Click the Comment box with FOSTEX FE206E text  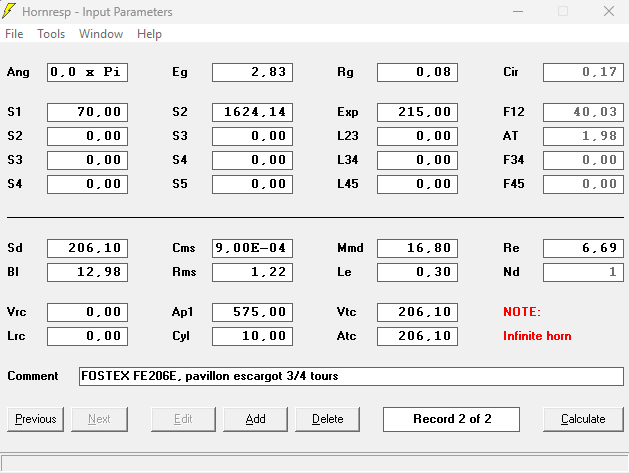pyautogui.click(x=351, y=376)
